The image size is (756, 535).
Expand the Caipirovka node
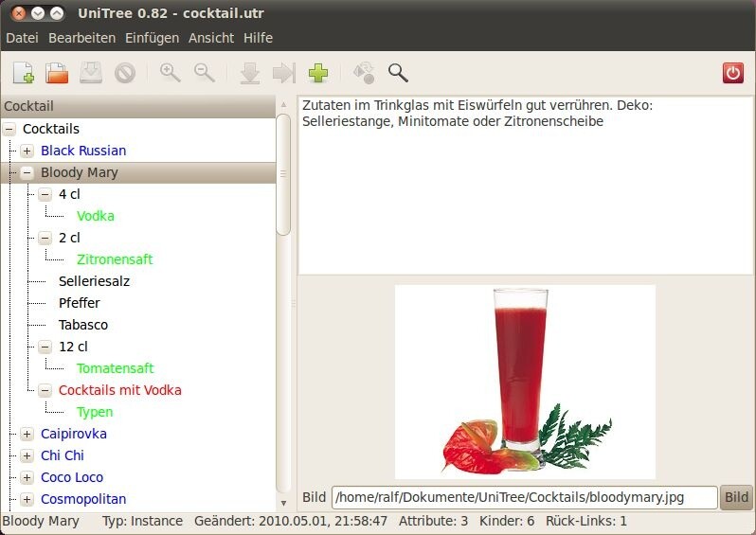27,435
